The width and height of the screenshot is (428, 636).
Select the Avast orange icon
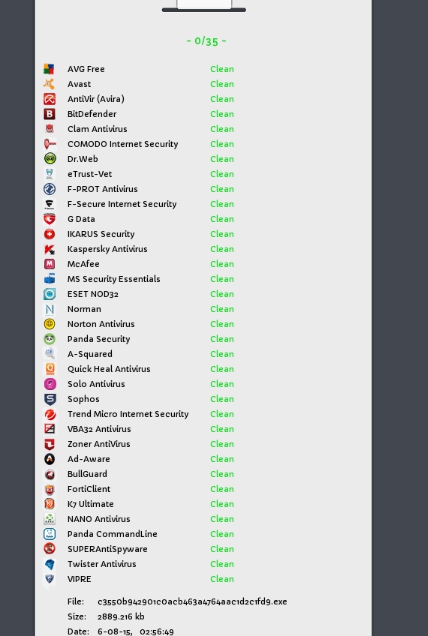click(49, 84)
